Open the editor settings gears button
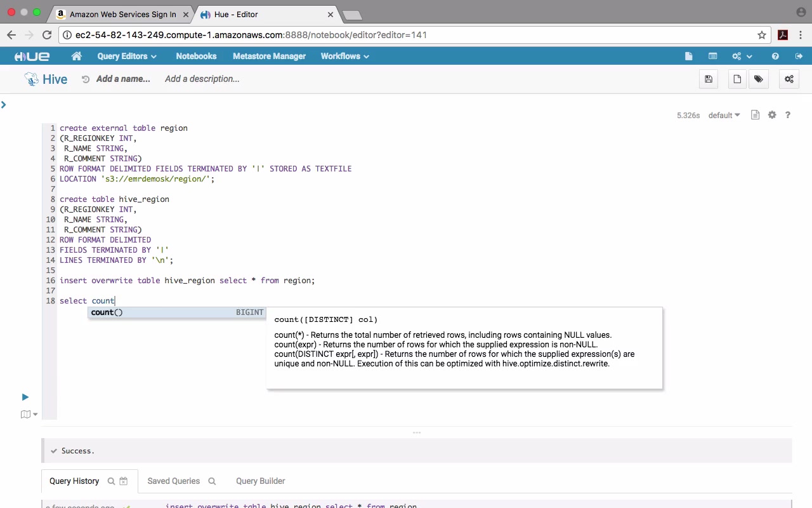 point(789,79)
